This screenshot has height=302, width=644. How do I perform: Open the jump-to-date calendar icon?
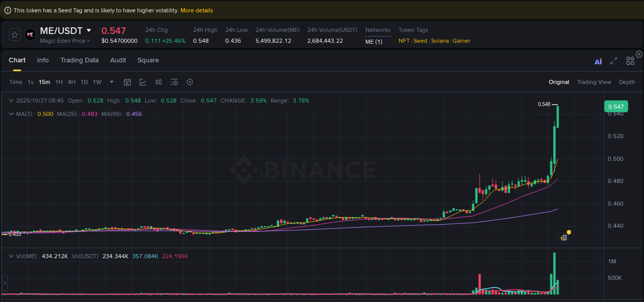click(x=127, y=82)
